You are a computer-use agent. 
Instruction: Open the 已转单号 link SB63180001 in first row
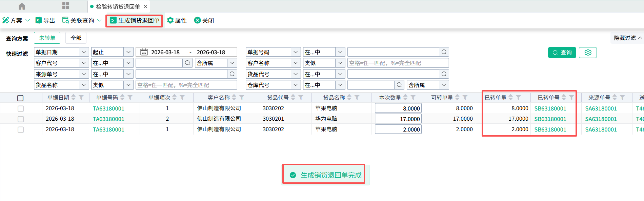coord(550,108)
